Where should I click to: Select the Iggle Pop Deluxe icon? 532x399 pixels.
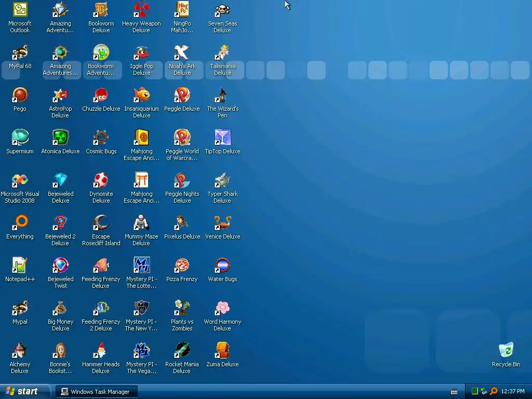141,52
